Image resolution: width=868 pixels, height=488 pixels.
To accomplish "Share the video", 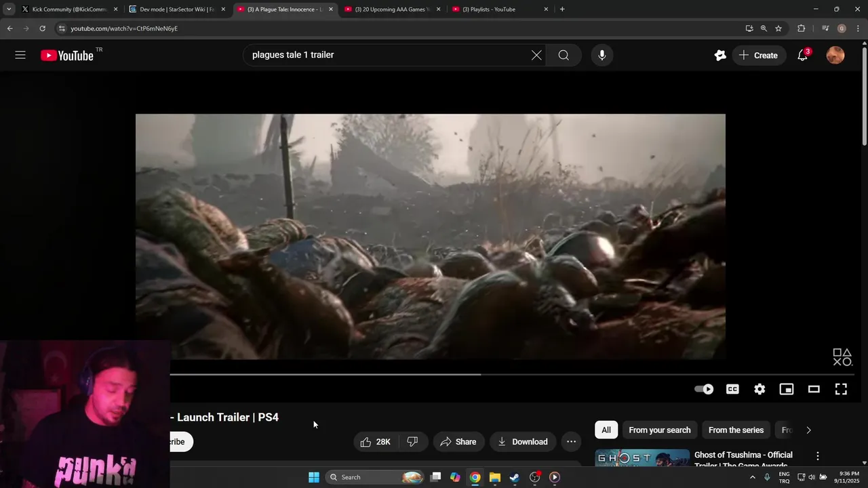I will point(458,442).
